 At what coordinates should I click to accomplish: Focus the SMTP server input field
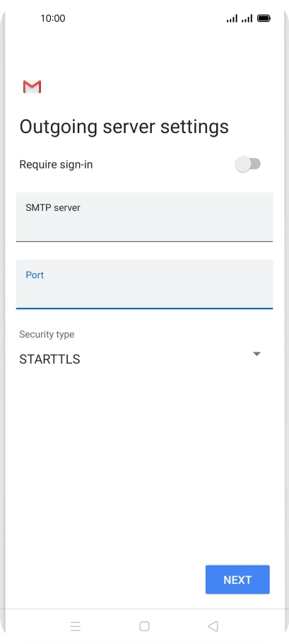point(144,217)
